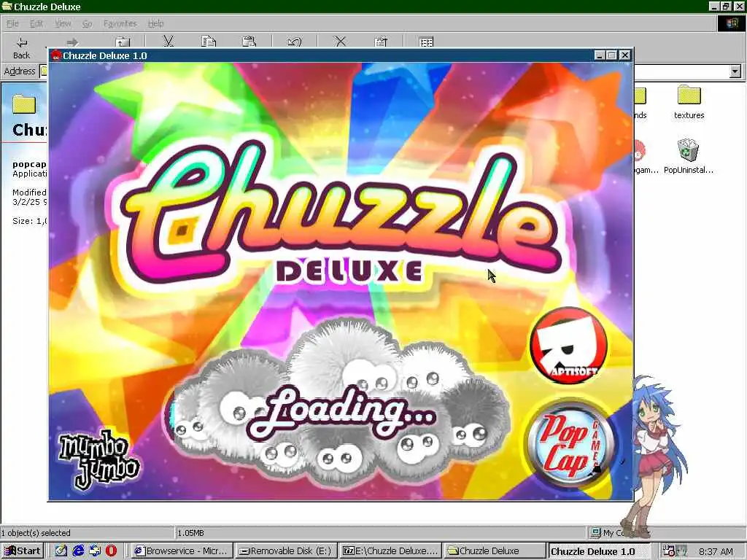Click the Chuzzle icon in game title bar
Image resolution: width=747 pixels, height=560 pixels.
click(x=57, y=55)
